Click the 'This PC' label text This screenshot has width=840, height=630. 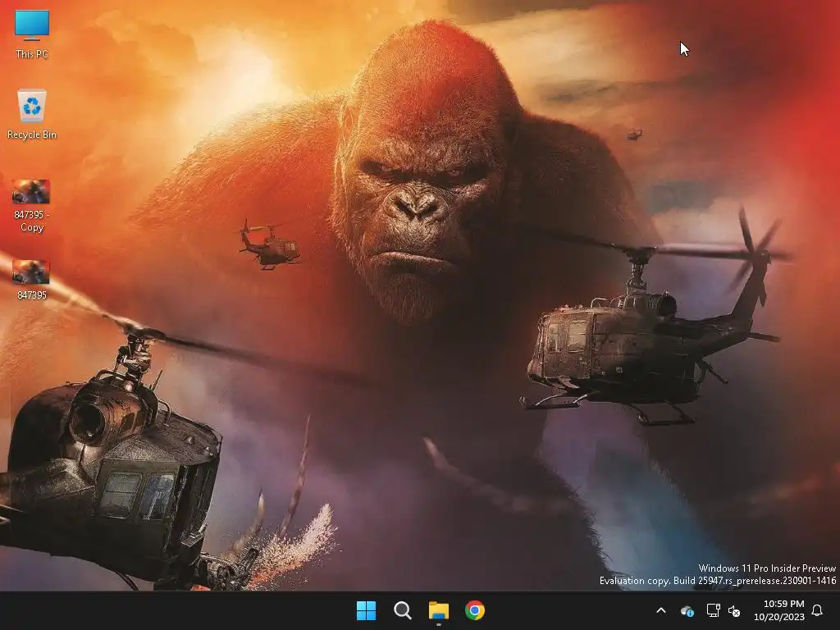click(32, 54)
